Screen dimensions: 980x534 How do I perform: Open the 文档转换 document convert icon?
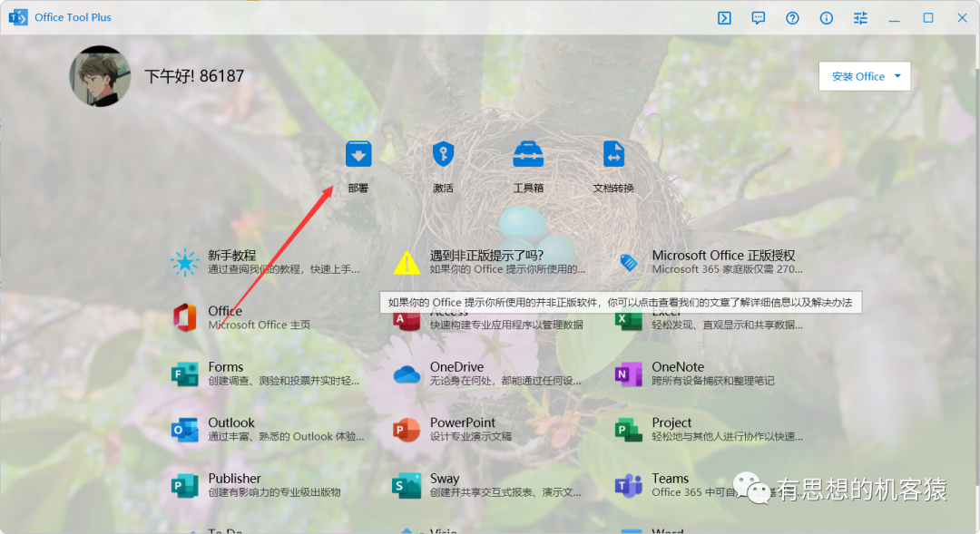pos(613,154)
